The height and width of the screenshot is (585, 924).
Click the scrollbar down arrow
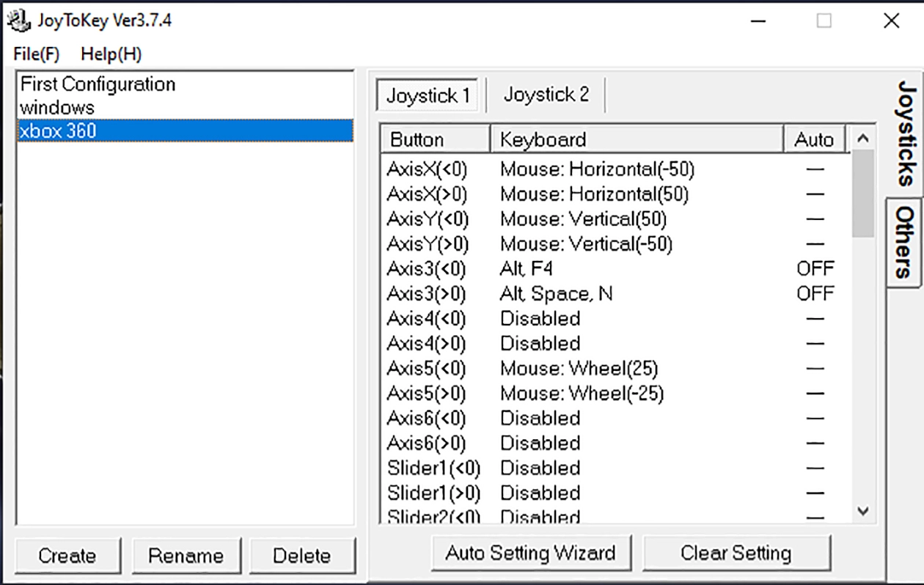[863, 510]
